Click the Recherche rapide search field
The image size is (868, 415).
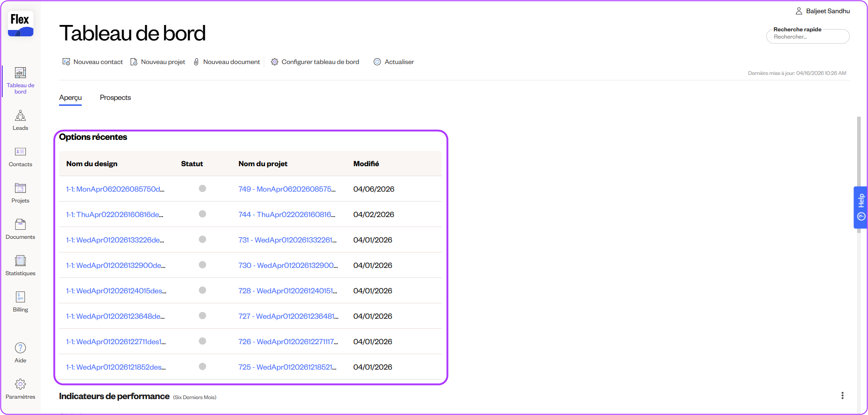coord(808,37)
